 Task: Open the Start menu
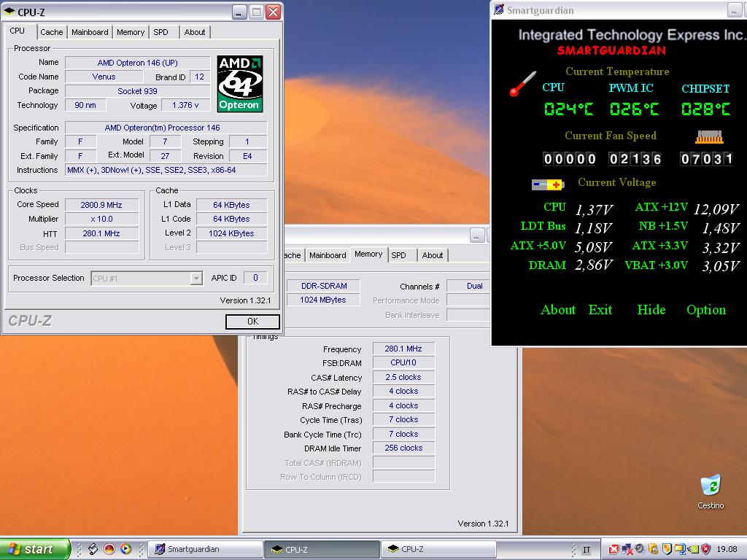pyautogui.click(x=35, y=549)
